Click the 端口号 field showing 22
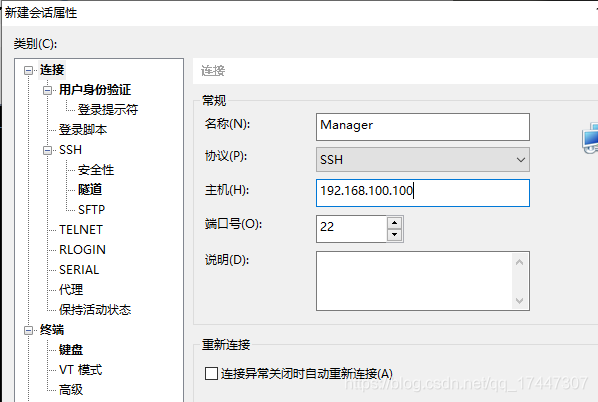Screen dimensions: 598x402 coord(351,228)
